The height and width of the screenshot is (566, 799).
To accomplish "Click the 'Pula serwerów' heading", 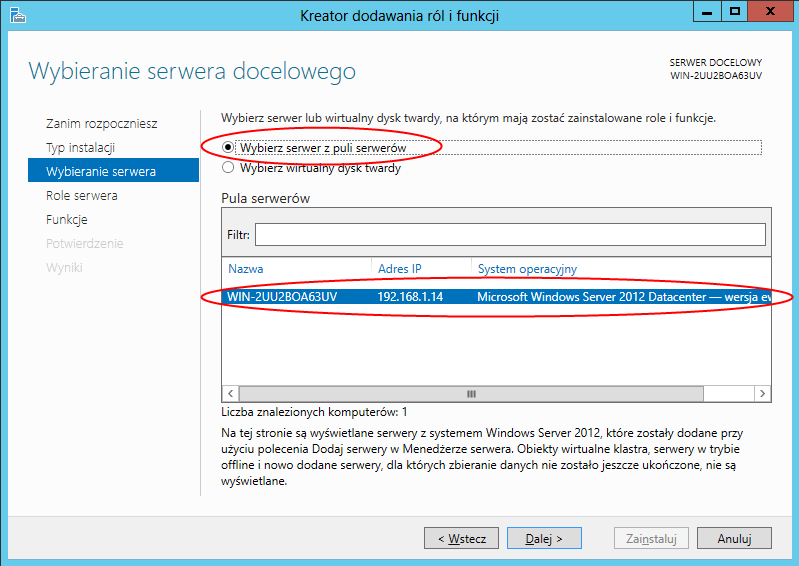I will click(265, 198).
